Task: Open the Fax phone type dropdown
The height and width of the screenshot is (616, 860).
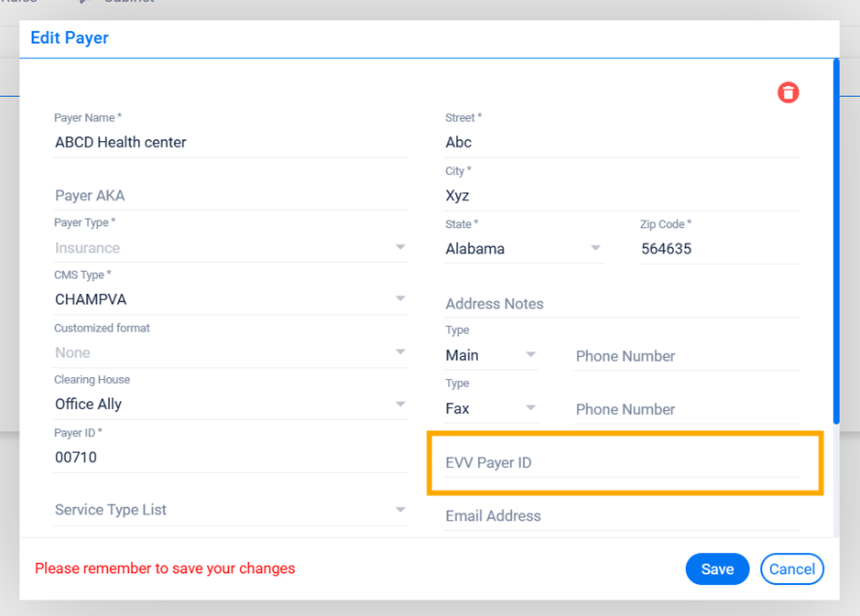Action: click(530, 408)
